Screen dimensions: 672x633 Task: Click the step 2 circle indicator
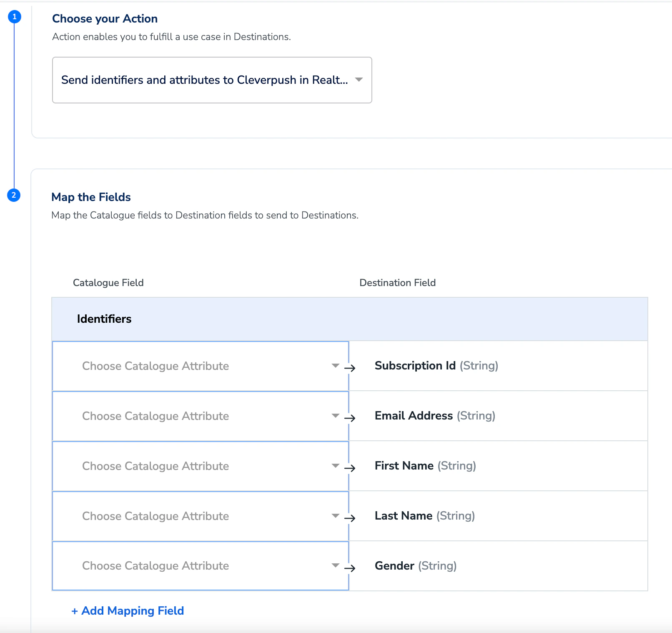click(14, 195)
